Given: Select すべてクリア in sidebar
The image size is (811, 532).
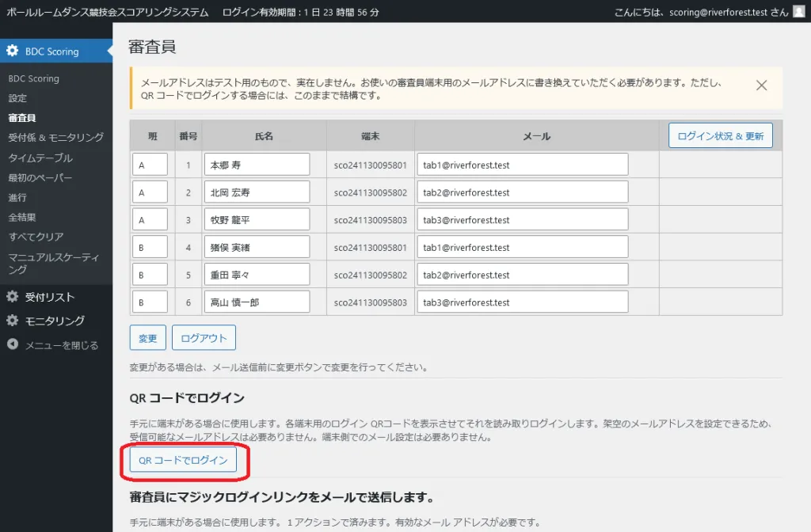Looking at the screenshot, I should 36,237.
